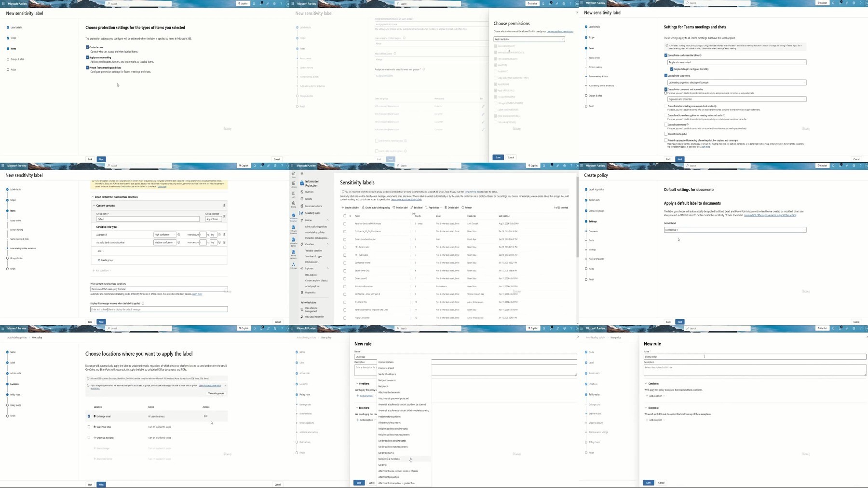Check SharePoint sites location checkbox
Viewport: 868px width, 488px height.
coord(89,427)
